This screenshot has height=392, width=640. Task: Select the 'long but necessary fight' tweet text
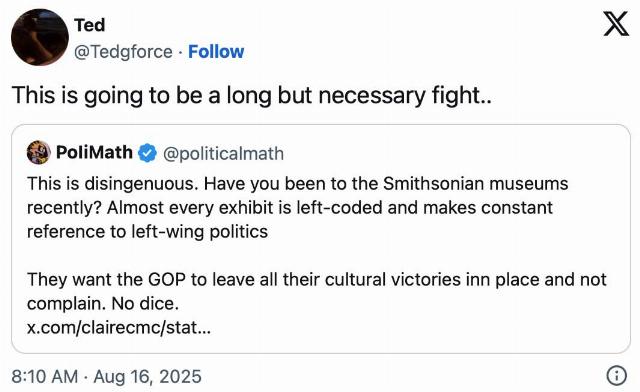(252, 96)
